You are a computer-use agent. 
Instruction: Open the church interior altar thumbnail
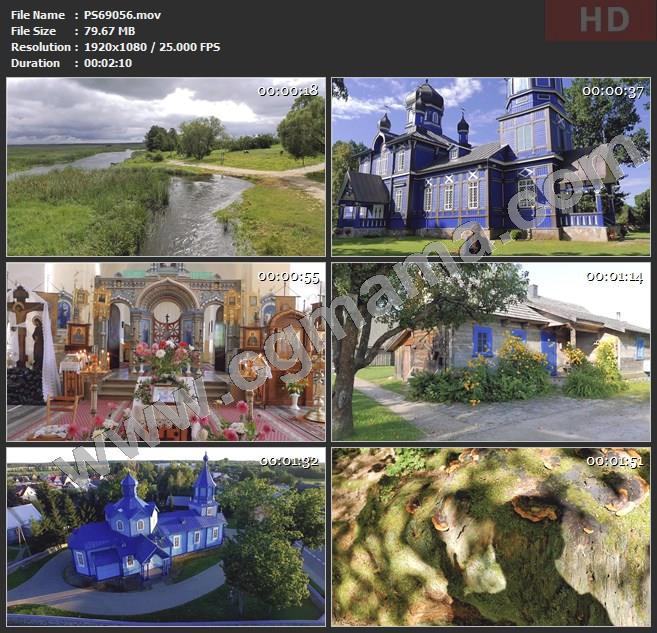coord(166,352)
